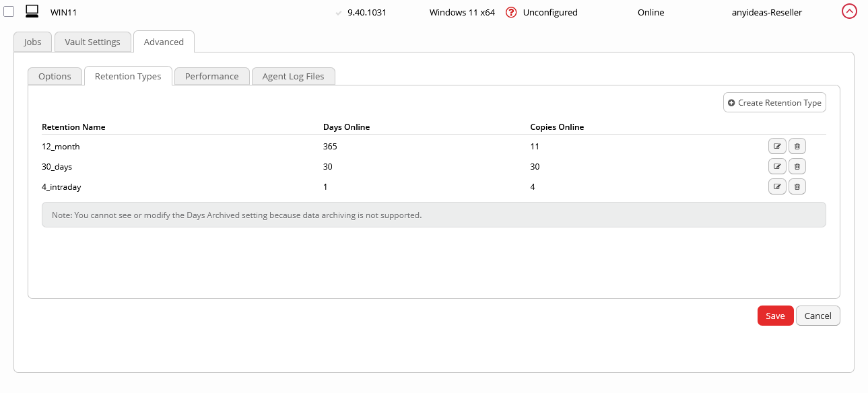Image resolution: width=868 pixels, height=393 pixels.
Task: Select the WIN11 computer checkbox
Action: (x=9, y=12)
